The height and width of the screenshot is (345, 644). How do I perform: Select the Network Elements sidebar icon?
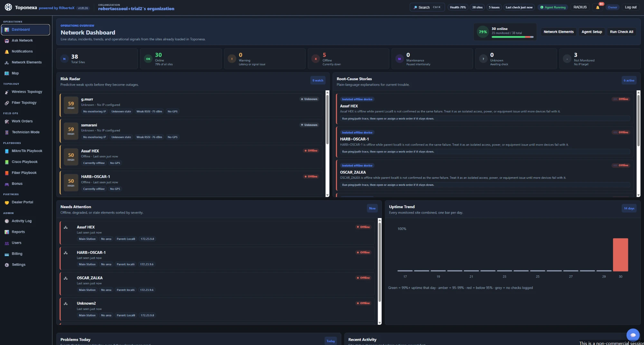(7, 62)
